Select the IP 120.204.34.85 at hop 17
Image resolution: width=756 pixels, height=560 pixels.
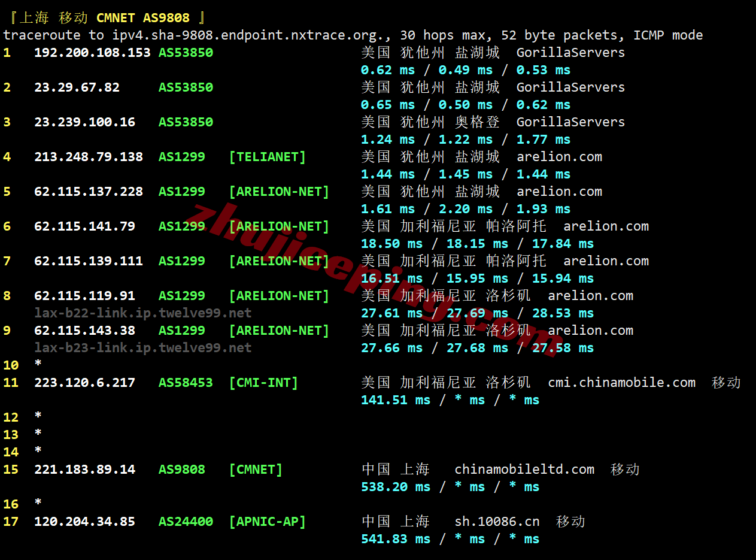tap(84, 522)
